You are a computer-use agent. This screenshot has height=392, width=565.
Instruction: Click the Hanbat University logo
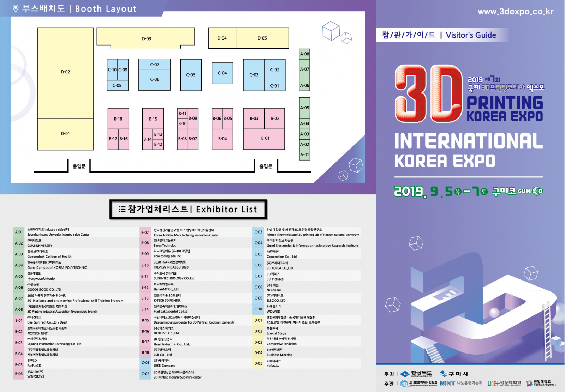point(541,383)
